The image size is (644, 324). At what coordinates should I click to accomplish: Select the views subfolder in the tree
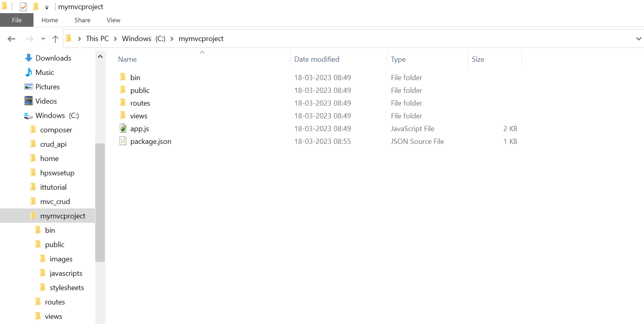pyautogui.click(x=53, y=316)
